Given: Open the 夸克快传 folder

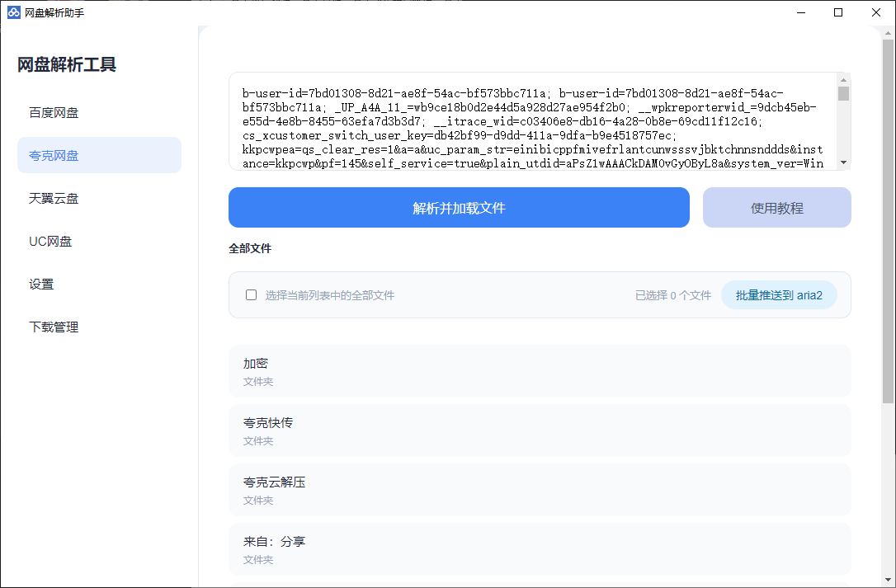Looking at the screenshot, I should tap(540, 430).
